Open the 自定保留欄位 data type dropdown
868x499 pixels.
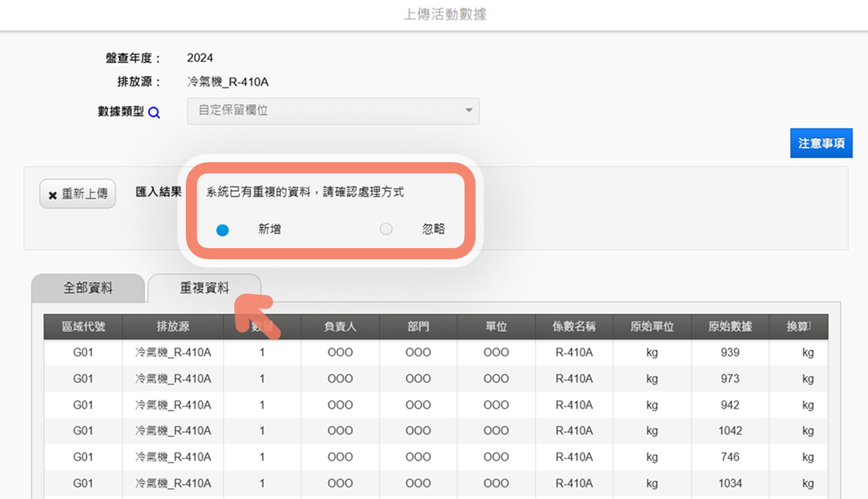click(333, 111)
